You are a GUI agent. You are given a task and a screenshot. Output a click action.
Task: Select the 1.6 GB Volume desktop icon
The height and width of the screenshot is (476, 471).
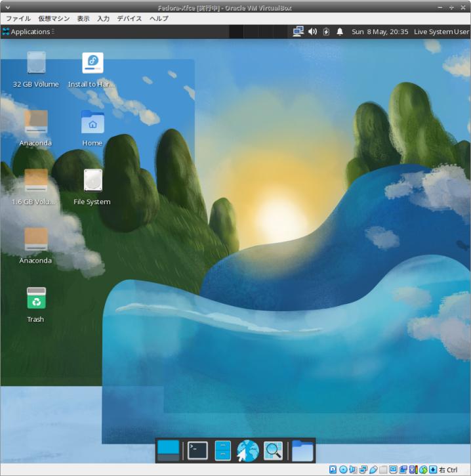[x=36, y=181]
